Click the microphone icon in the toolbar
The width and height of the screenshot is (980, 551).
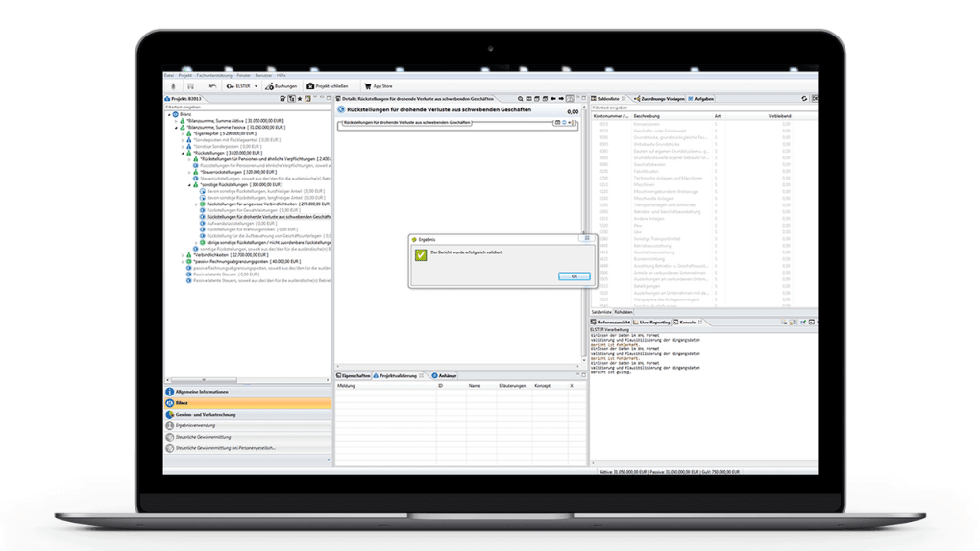[174, 86]
